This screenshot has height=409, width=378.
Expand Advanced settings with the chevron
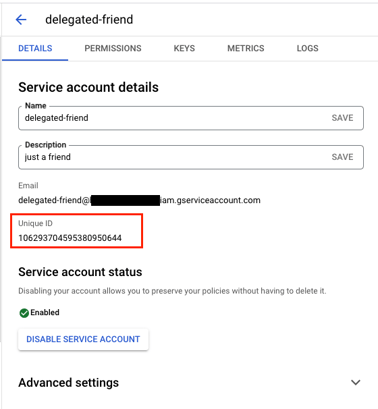(x=356, y=382)
